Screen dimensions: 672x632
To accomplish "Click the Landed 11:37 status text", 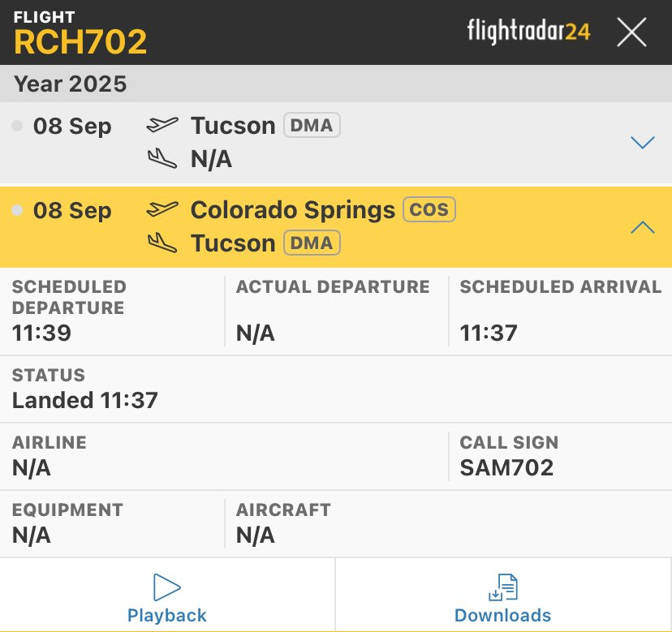I will point(85,400).
